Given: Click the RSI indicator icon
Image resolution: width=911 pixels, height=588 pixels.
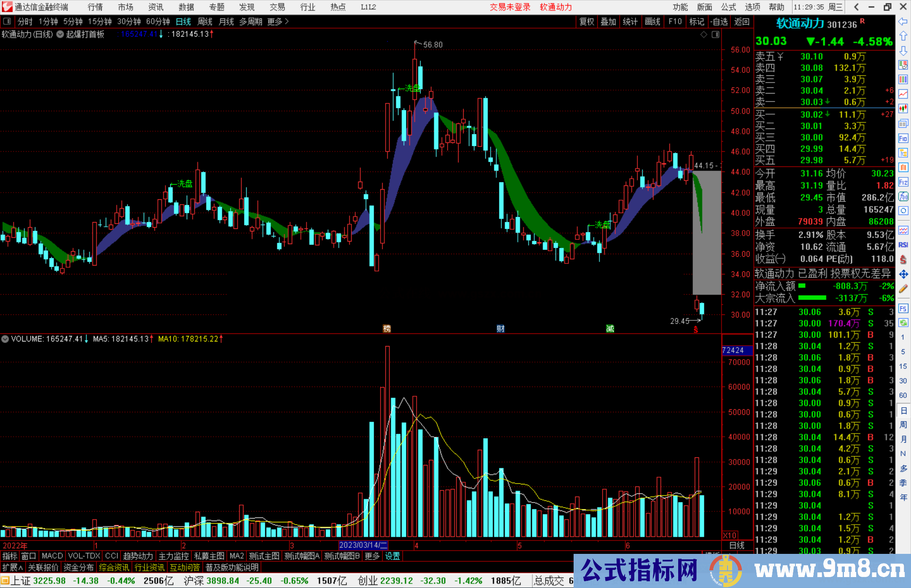Looking at the screenshot, I should tap(903, 245).
